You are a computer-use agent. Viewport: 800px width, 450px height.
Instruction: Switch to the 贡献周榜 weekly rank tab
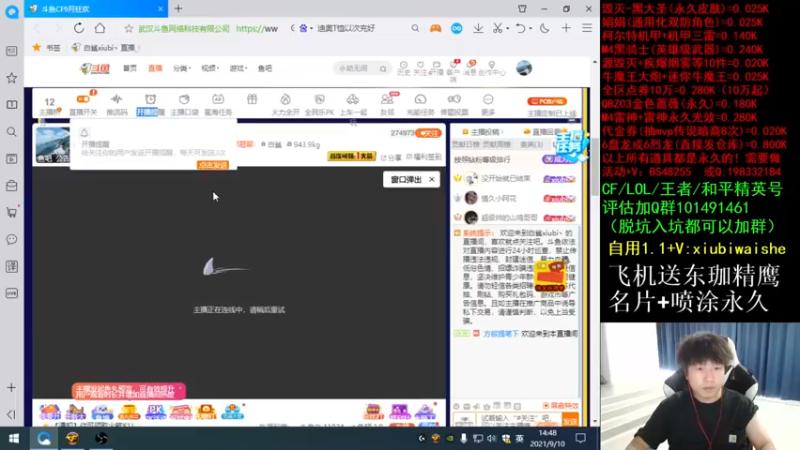496,145
